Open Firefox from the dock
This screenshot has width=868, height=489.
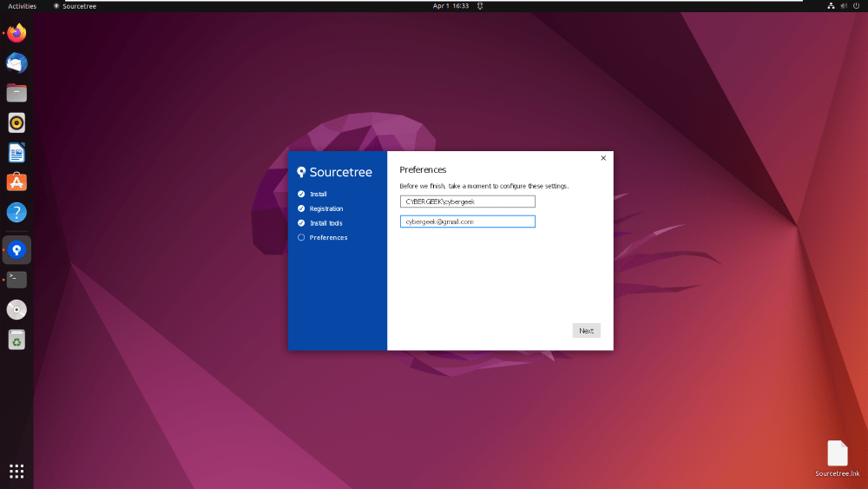coord(16,33)
